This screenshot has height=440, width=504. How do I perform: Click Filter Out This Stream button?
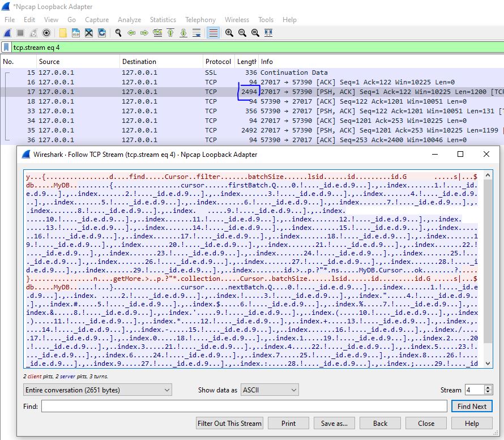point(229,423)
